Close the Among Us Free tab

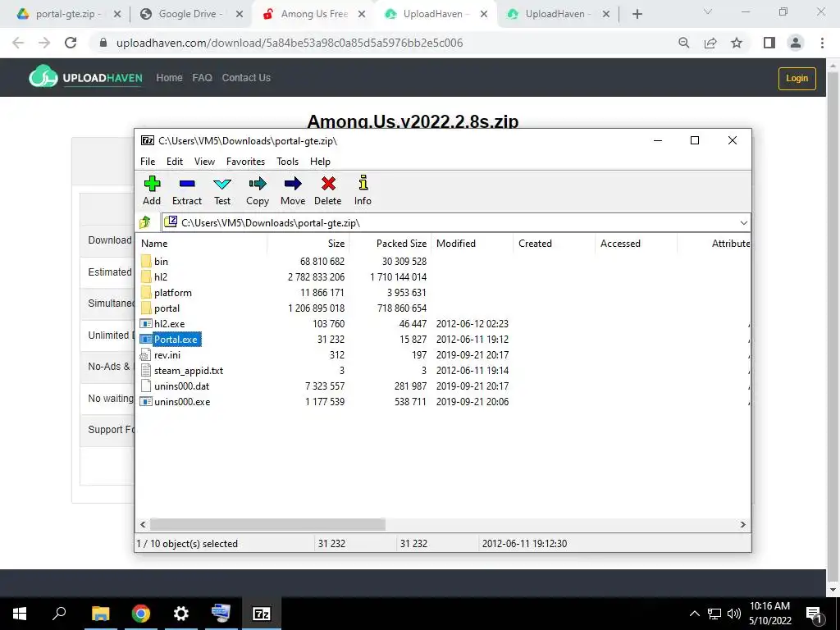362,14
